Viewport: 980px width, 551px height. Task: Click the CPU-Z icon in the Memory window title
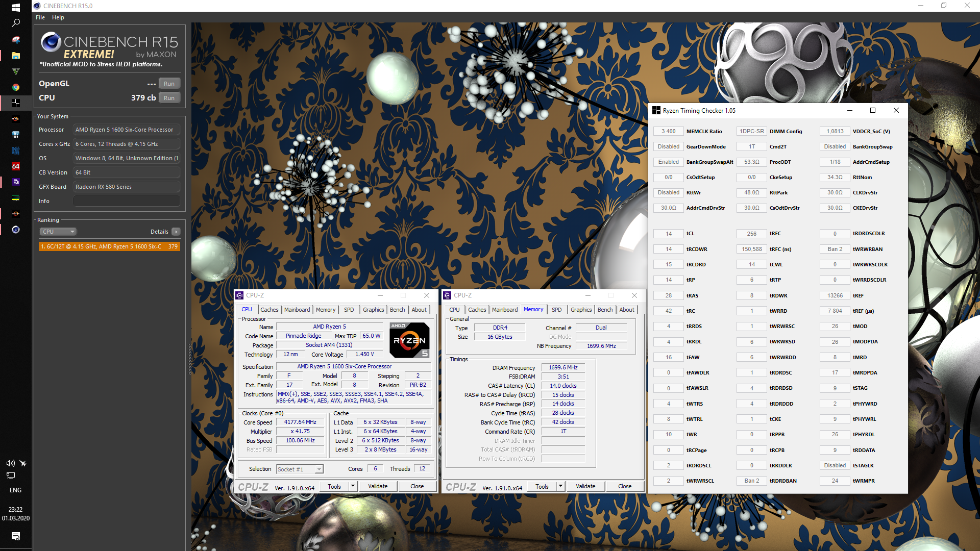coord(447,295)
